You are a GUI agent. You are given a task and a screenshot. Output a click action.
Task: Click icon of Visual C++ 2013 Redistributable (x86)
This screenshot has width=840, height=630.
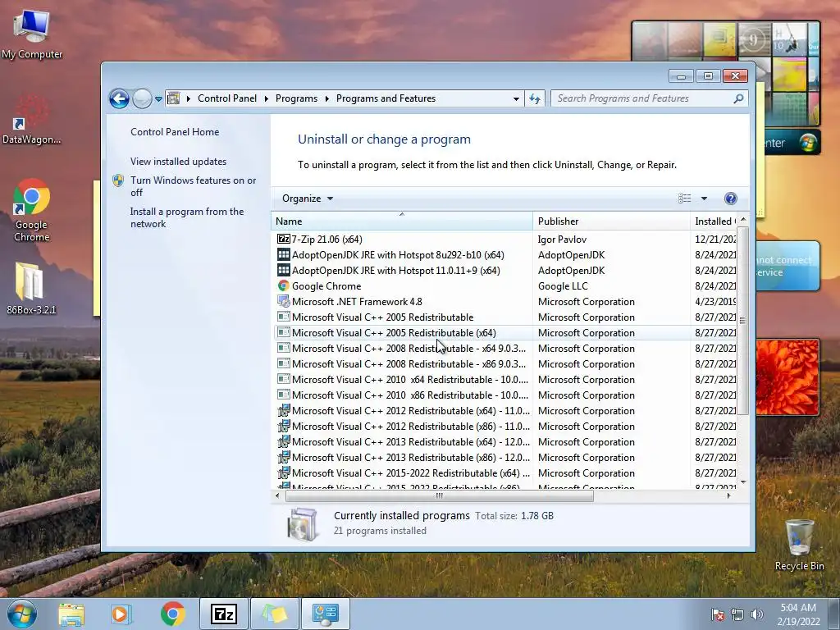283,458
